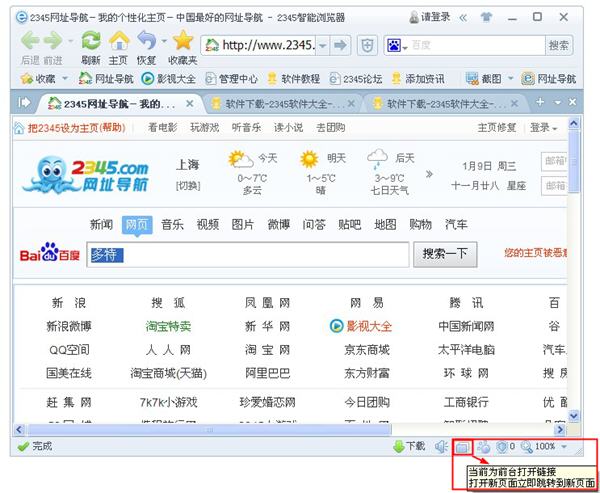
Task: Click the vertical scrollbar down arrow
Action: (x=574, y=416)
